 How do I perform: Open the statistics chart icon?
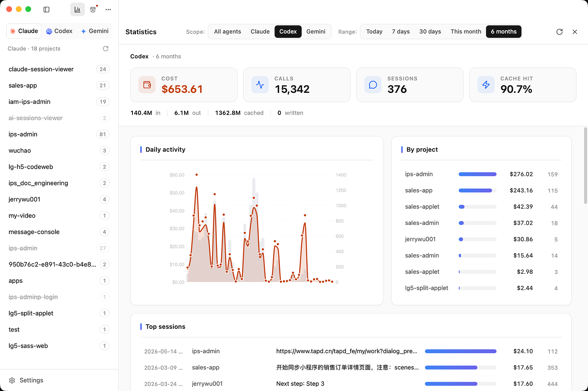(x=77, y=9)
